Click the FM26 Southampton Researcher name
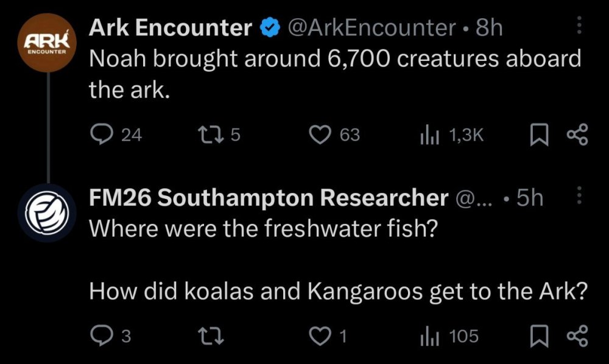Viewport: 609px width, 364px height. (x=268, y=198)
